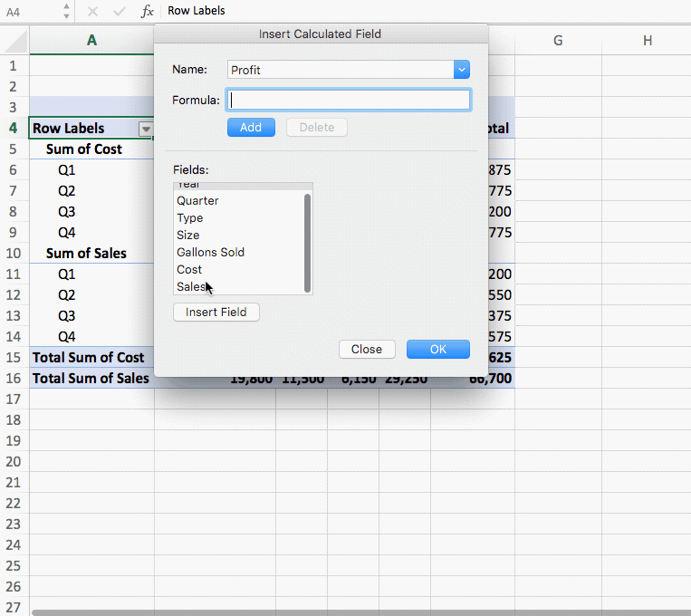
Task: Click into the Formula input field
Action: [349, 100]
